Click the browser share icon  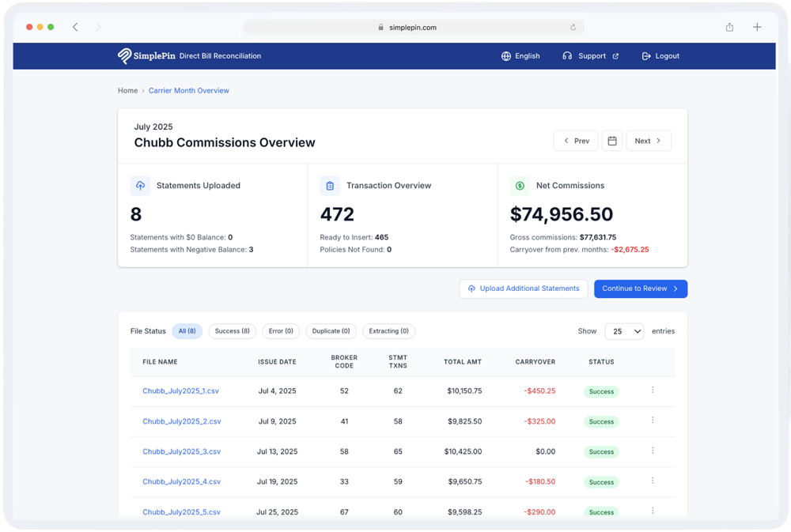point(729,27)
